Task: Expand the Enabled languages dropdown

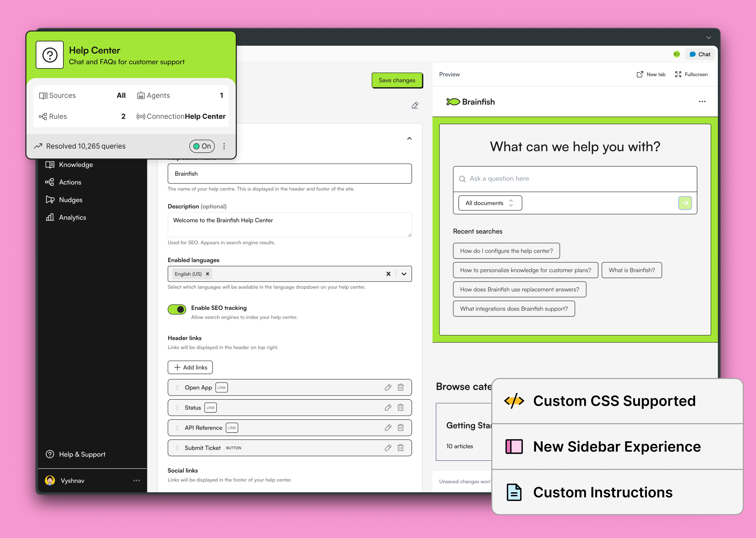Action: 404,274
